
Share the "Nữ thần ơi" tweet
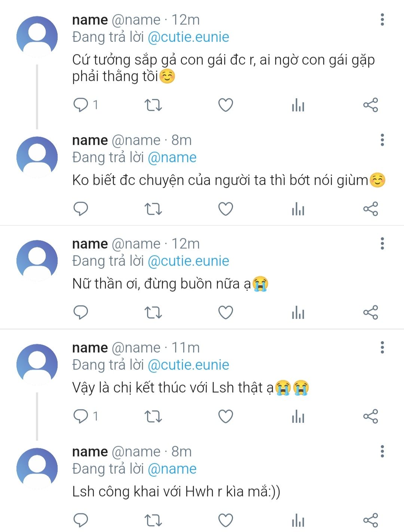point(371,313)
